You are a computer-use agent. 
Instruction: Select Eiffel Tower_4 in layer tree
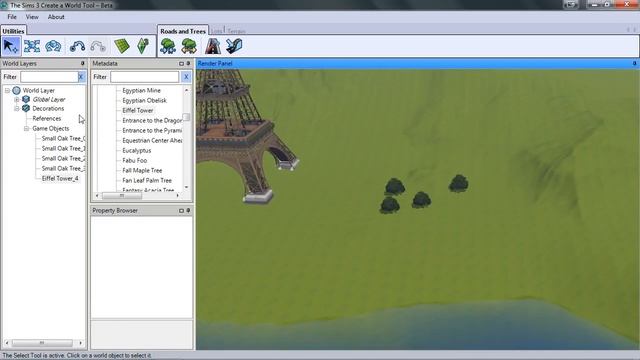coord(60,178)
